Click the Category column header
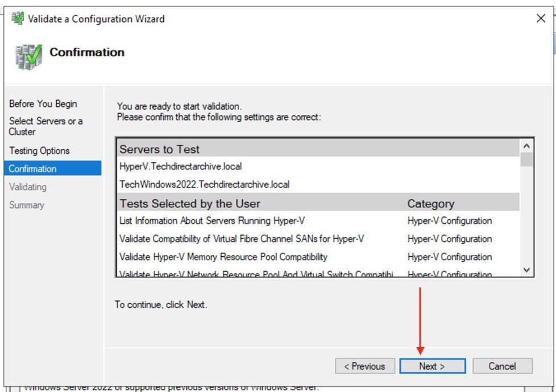The width and height of the screenshot is (556, 392). pos(430,203)
